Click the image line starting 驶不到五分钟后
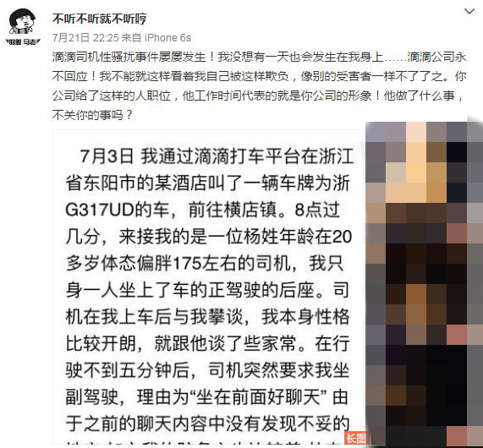 coord(207,370)
